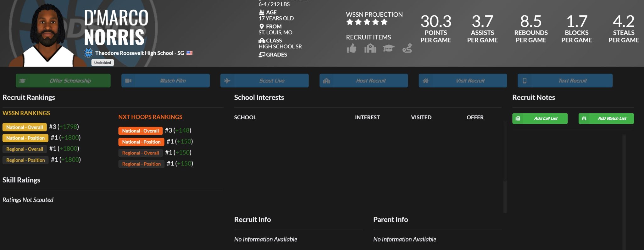Click the USA flag icon
This screenshot has height=250, width=644.
click(x=189, y=53)
